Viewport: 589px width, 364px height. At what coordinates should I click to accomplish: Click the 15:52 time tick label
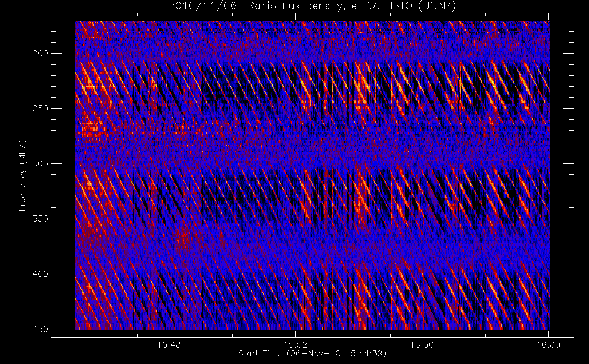(296, 345)
